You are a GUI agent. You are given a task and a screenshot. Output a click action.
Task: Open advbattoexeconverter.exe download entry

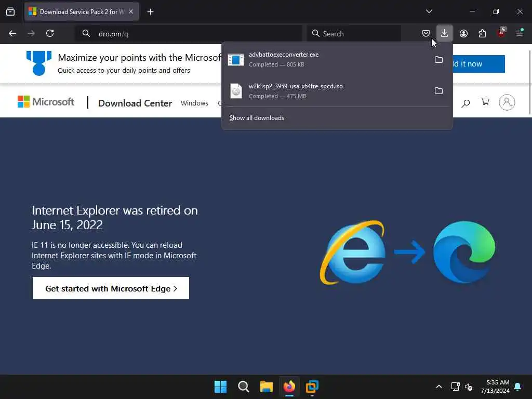click(326, 59)
